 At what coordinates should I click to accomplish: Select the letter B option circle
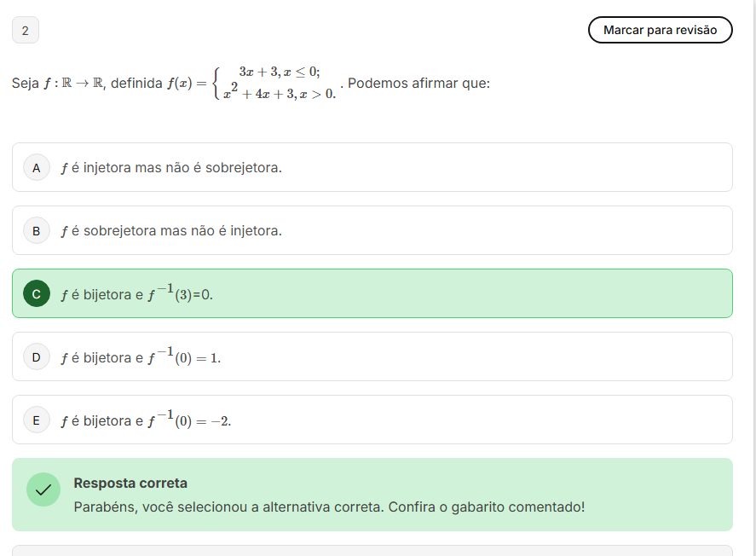point(36,231)
